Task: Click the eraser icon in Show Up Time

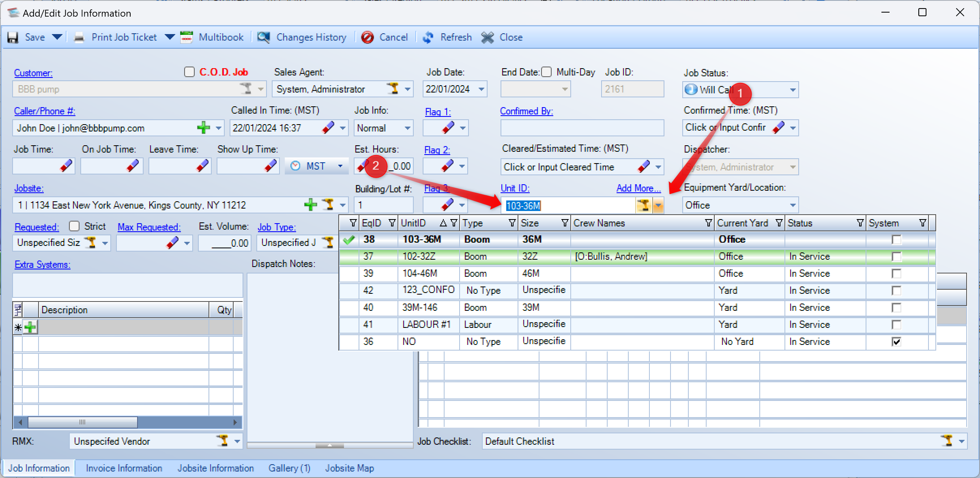Action: [x=270, y=166]
